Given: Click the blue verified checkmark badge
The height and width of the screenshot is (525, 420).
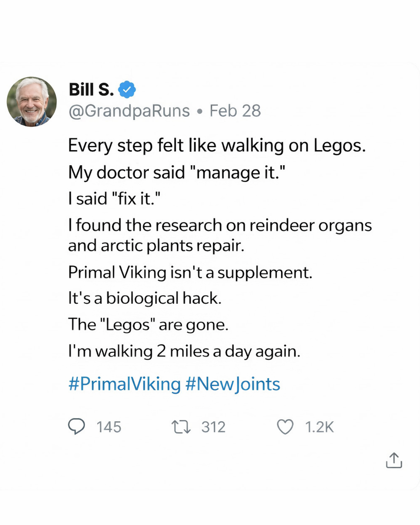Looking at the screenshot, I should click(127, 89).
